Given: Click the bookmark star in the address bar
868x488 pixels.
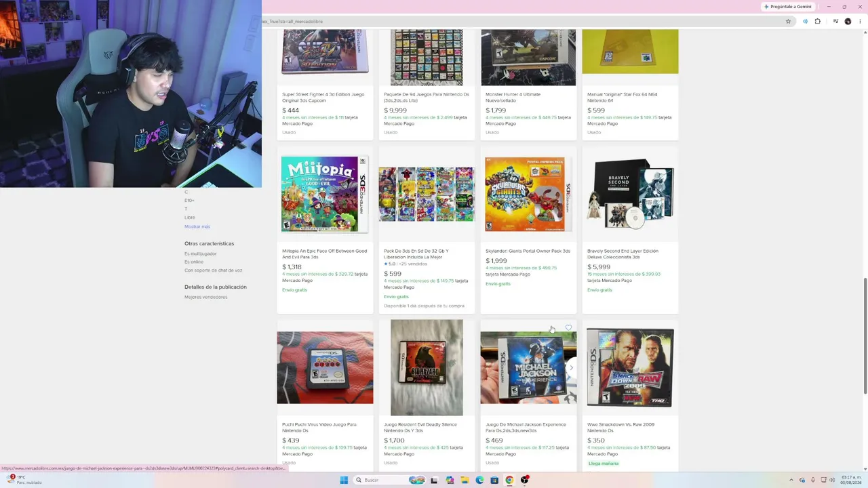Looking at the screenshot, I should 788,21.
